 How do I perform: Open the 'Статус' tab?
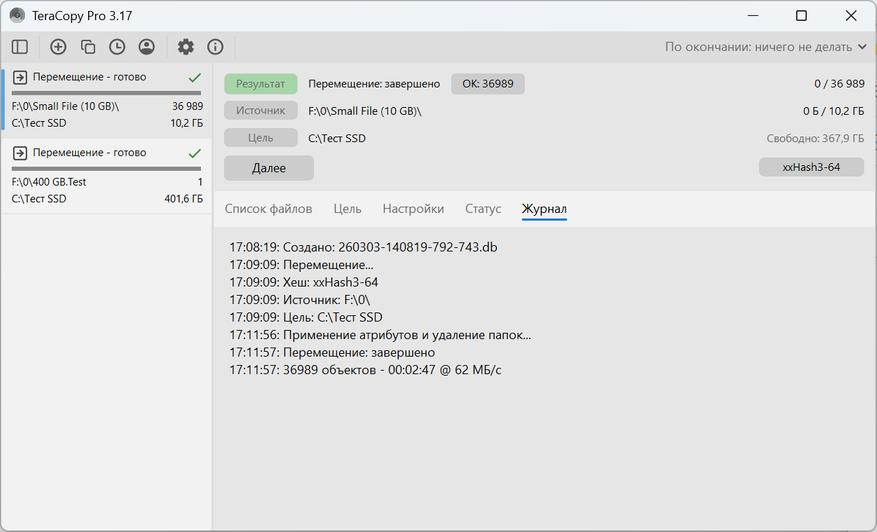point(483,209)
